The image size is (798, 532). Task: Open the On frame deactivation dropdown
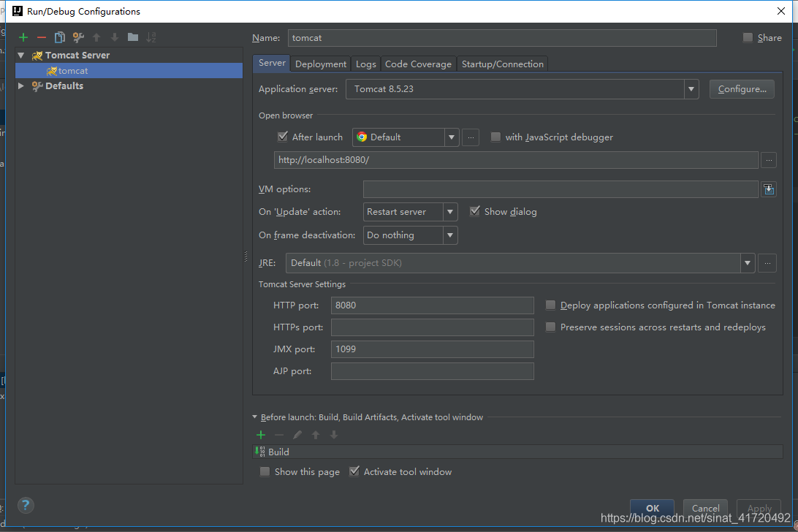click(x=450, y=235)
